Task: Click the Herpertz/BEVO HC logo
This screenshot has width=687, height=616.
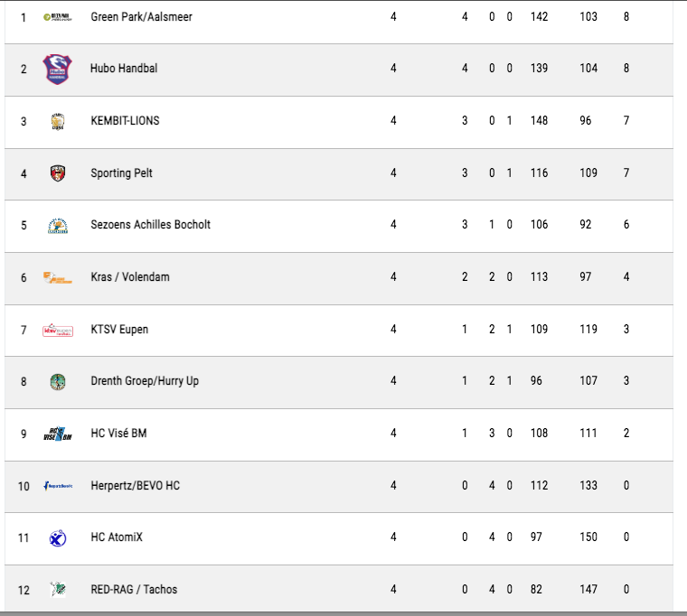Action: [57, 486]
